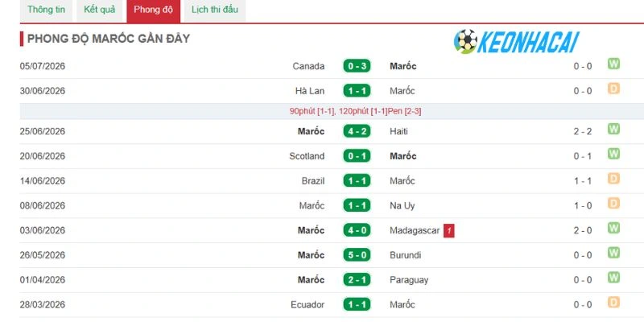
Task: Click the D badge for Brazil match
Action: (x=613, y=179)
